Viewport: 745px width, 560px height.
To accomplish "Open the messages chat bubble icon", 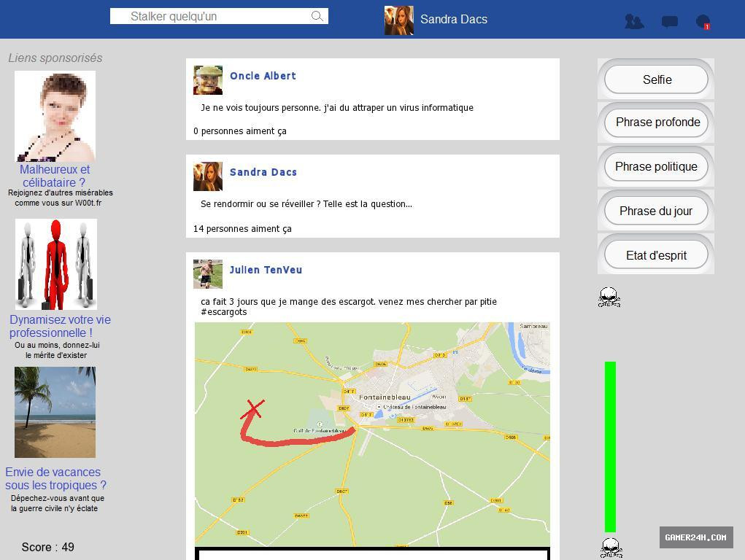I will 669,21.
